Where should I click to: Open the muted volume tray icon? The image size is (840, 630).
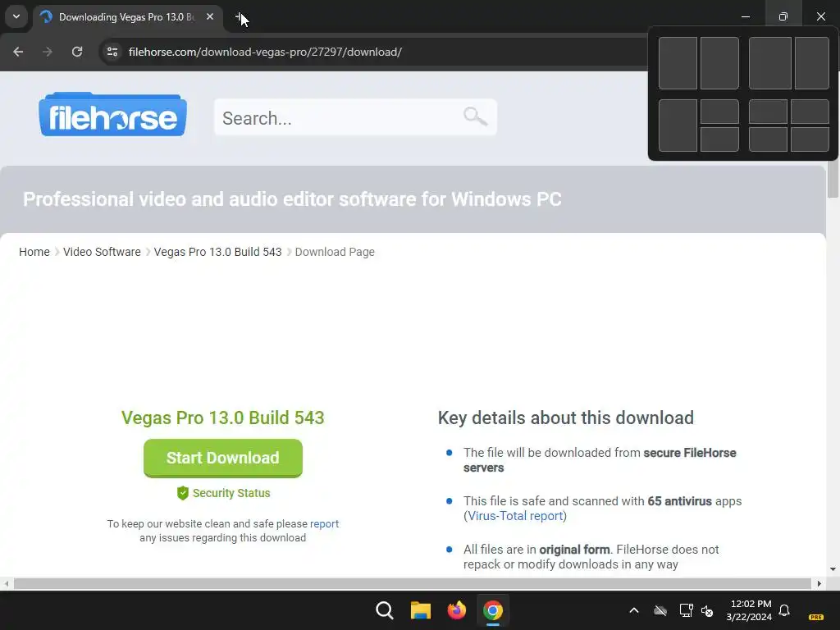pyautogui.click(x=707, y=610)
